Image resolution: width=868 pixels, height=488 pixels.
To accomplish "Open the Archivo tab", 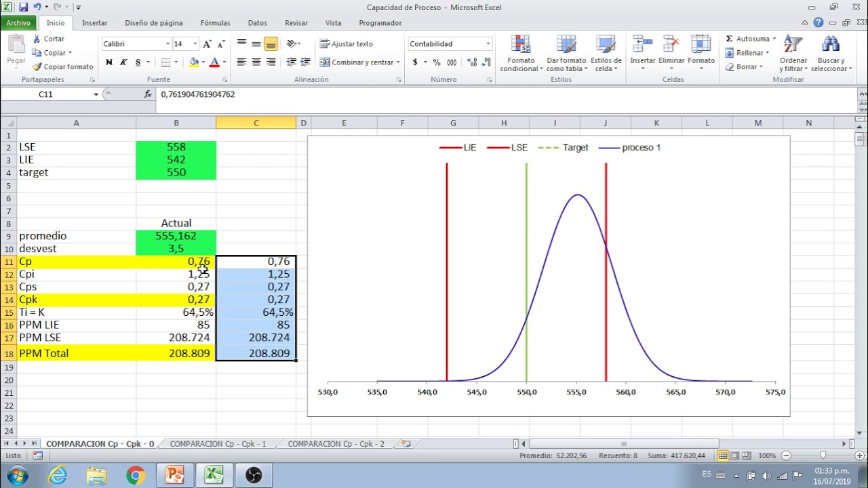I will [x=18, y=23].
